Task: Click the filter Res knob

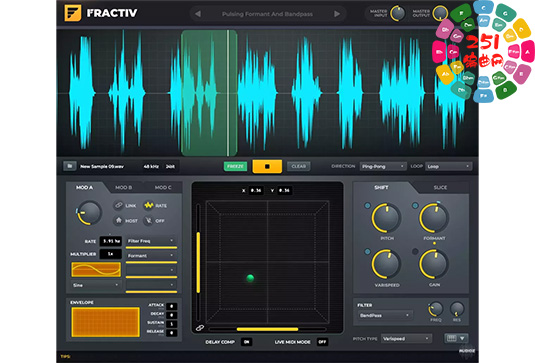Action: click(x=457, y=309)
